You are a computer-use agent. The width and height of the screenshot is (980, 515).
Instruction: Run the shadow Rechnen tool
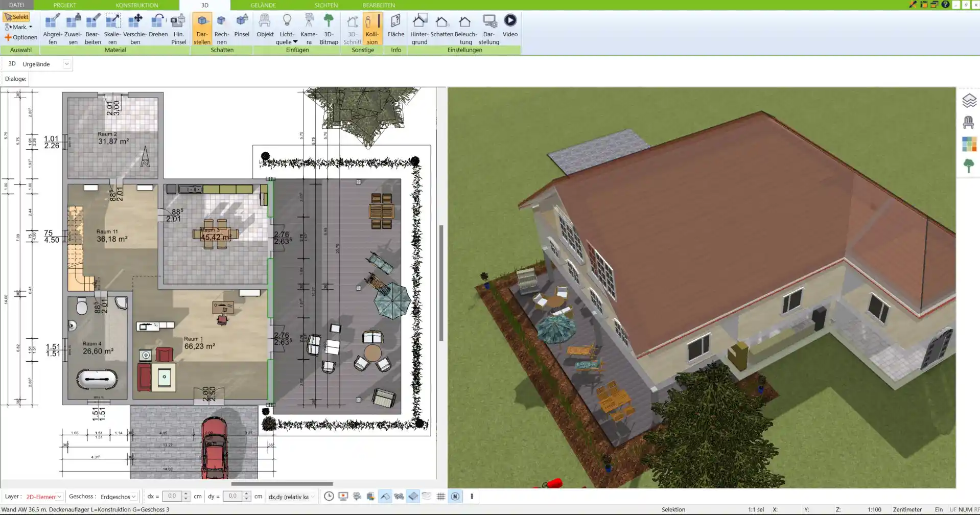221,29
